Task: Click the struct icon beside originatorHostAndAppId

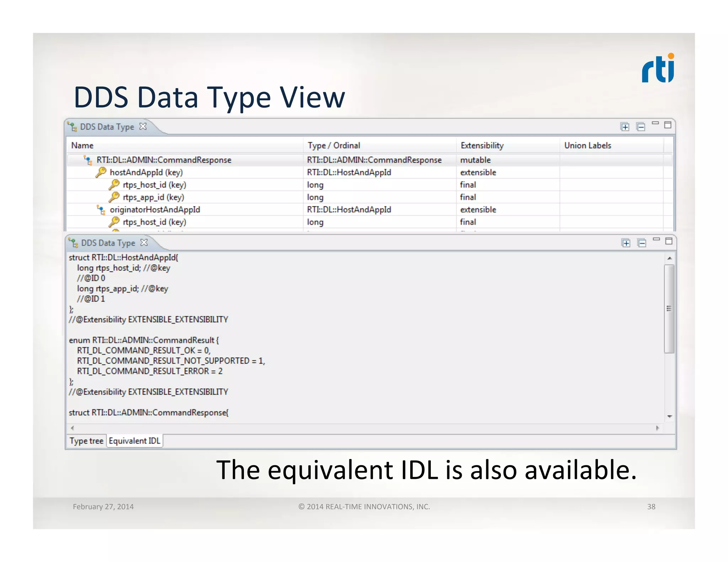Action: tap(101, 210)
